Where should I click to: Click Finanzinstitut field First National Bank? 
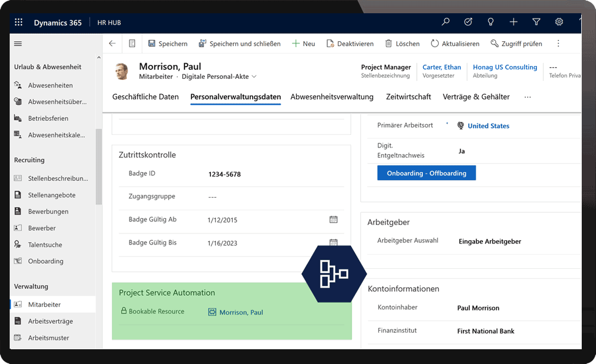[485, 331]
